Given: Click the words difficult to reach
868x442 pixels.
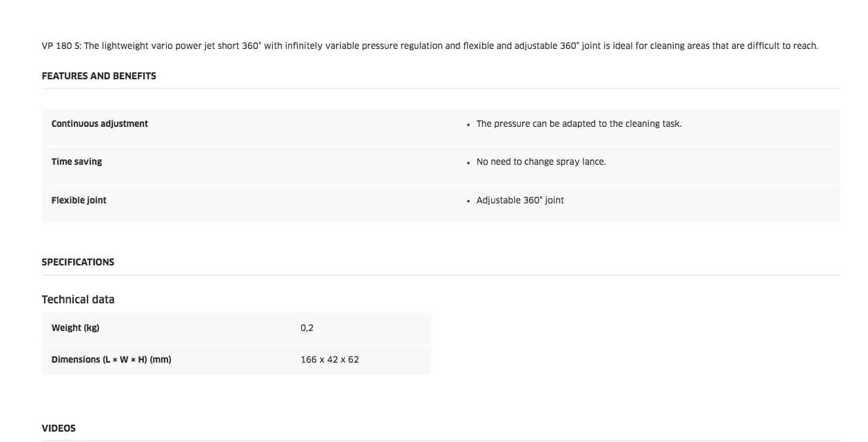Looking at the screenshot, I should 782,46.
